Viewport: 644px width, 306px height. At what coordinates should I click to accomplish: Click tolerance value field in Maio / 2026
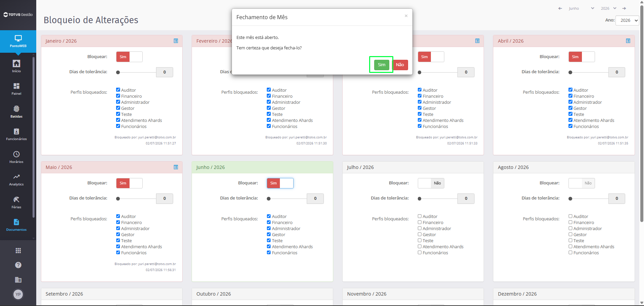click(x=164, y=199)
